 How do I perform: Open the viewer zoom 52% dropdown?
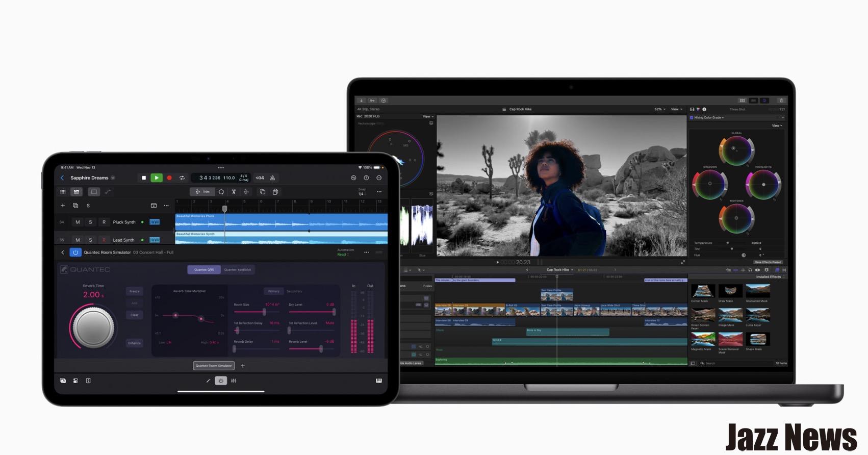tap(660, 109)
